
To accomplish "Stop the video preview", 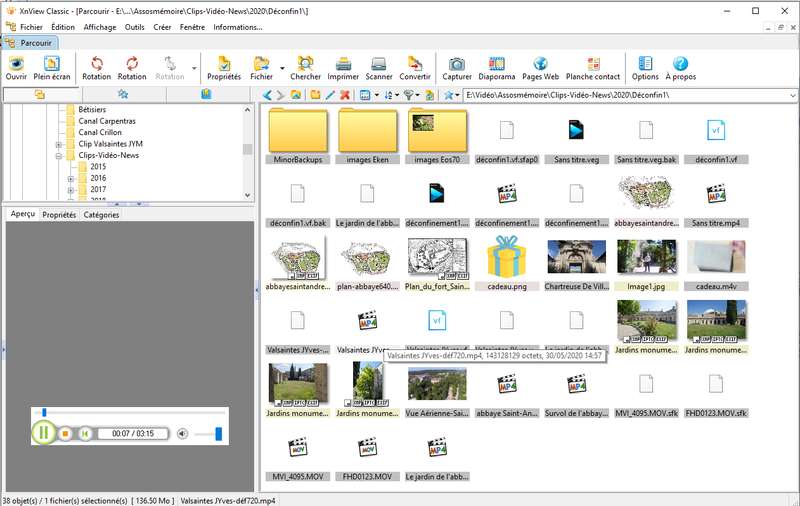I will [x=65, y=434].
